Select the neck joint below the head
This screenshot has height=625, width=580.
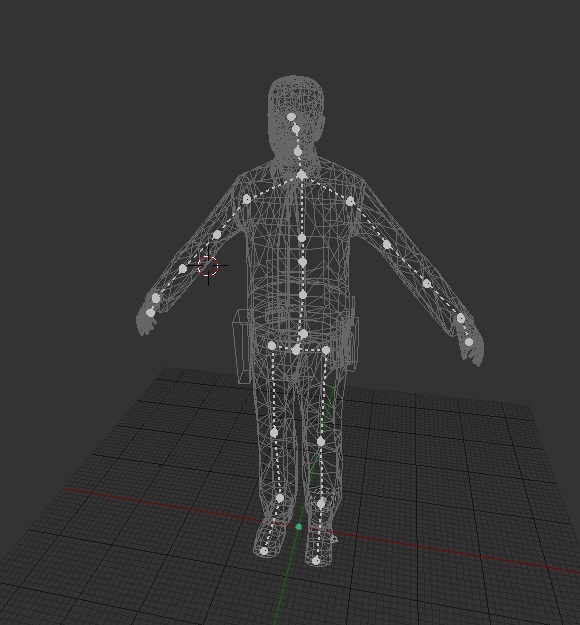pos(298,151)
